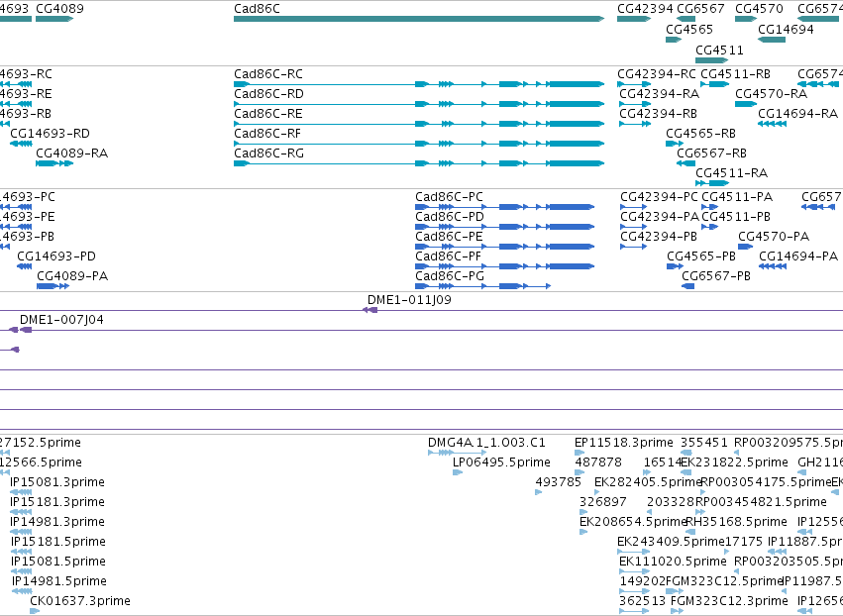Image resolution: width=843 pixels, height=616 pixels.
Task: Select the IP15081.5prime EST label
Action: (58, 562)
